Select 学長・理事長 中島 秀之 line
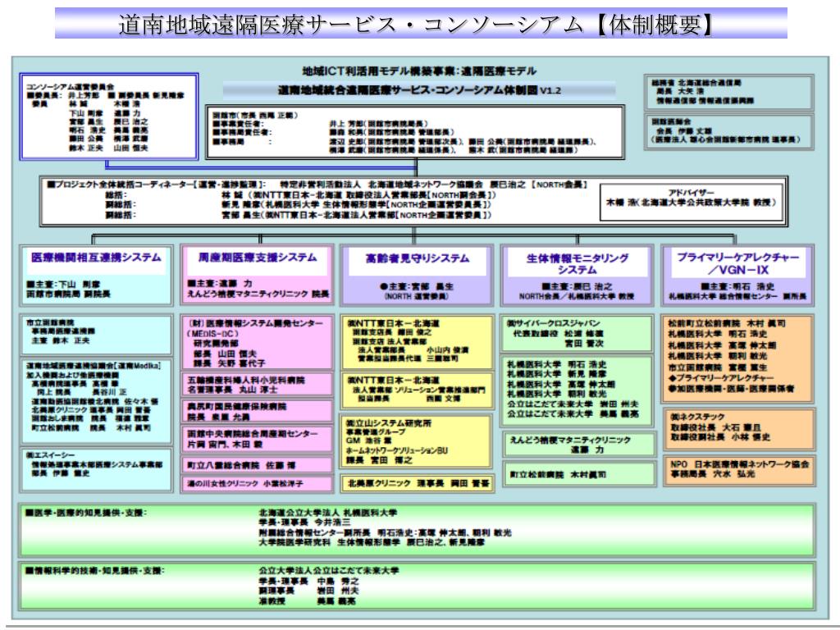Image resolution: width=840 pixels, height=630 pixels. tap(309, 582)
